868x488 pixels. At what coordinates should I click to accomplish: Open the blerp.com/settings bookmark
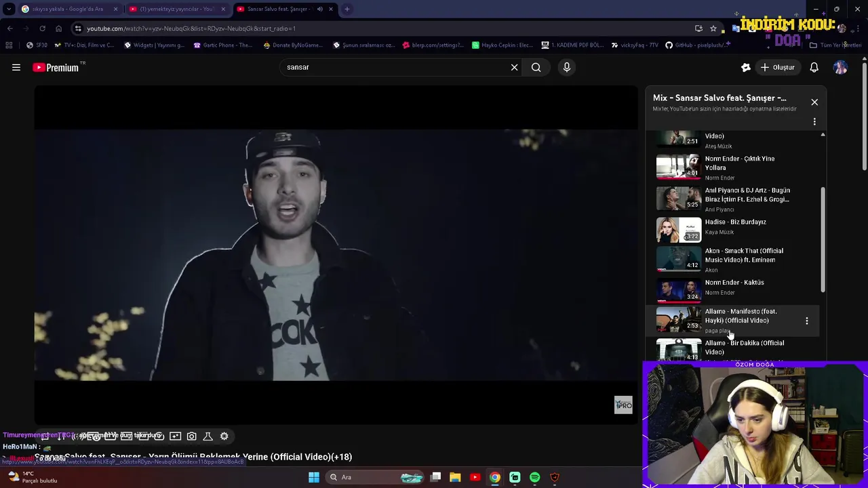[433, 45]
